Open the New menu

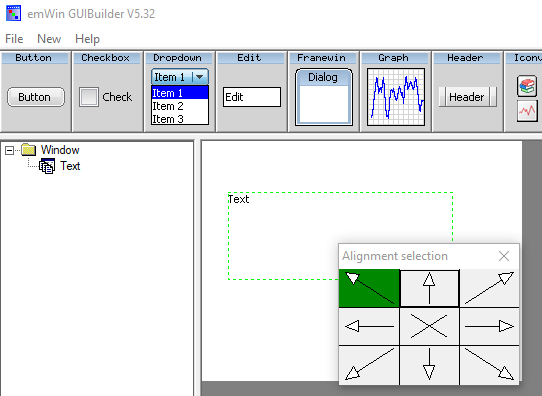(49, 39)
